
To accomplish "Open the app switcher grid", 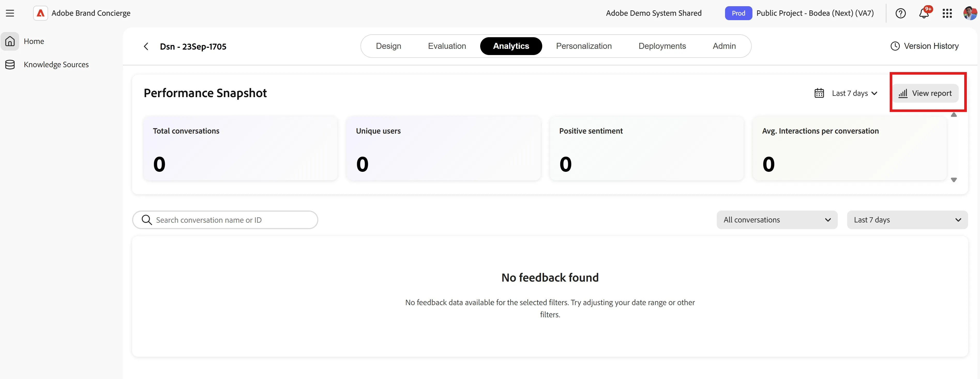I will point(947,13).
